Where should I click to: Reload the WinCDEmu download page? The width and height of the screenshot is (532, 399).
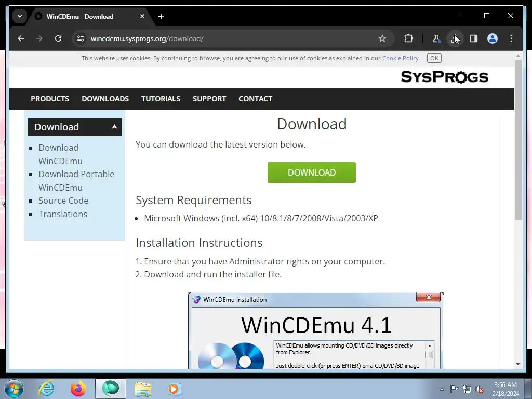(x=58, y=38)
